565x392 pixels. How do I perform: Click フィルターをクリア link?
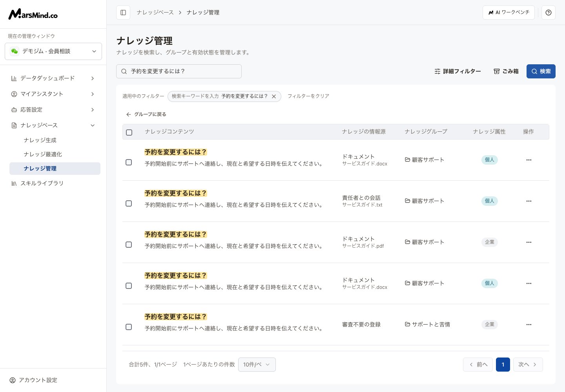tap(308, 96)
